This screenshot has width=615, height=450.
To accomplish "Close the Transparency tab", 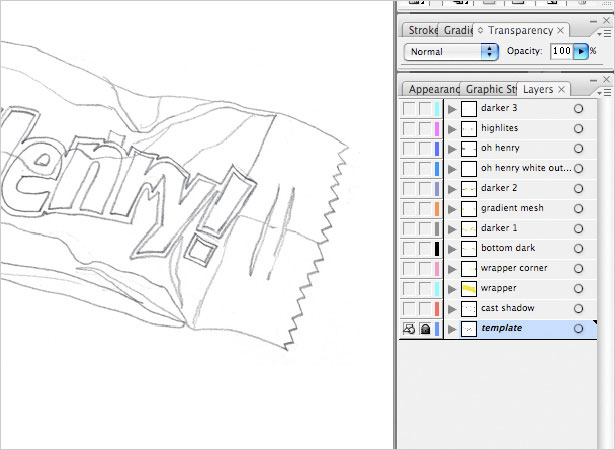I will pos(561,30).
